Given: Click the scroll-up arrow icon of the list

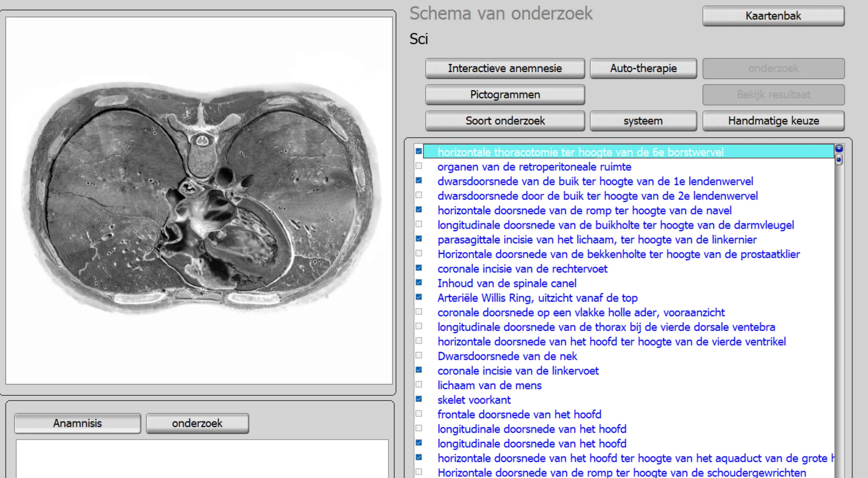Looking at the screenshot, I should coord(839,148).
